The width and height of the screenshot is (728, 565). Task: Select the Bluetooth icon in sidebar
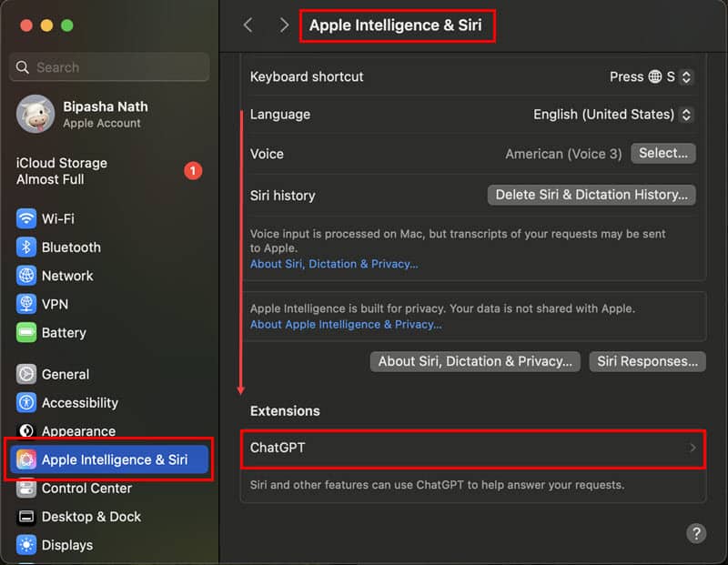coord(26,247)
